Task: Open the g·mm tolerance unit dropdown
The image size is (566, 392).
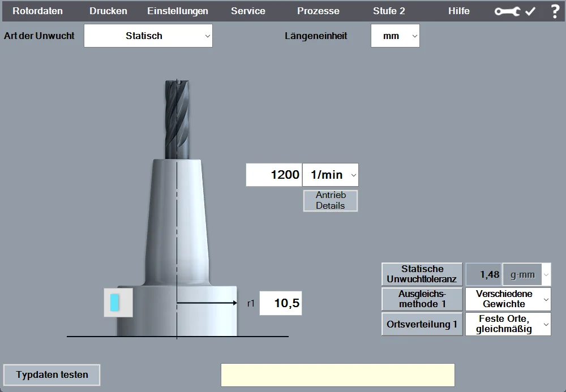Action: click(x=526, y=274)
